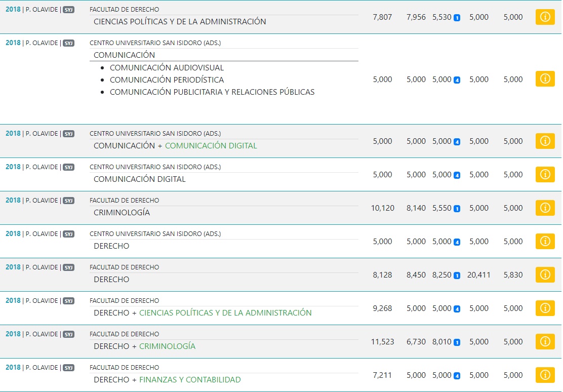Click 2018 year link in Facultad de Derecho Derecho row
563x392 pixels.
click(13, 267)
